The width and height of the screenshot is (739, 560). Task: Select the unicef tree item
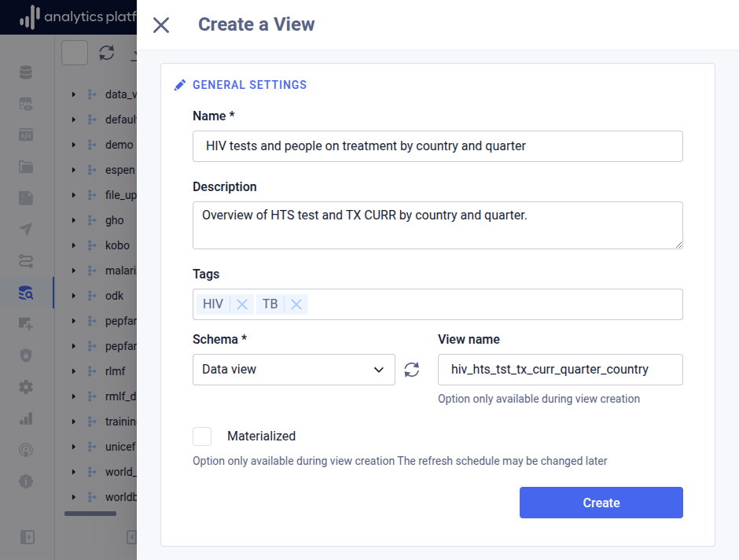tap(120, 447)
